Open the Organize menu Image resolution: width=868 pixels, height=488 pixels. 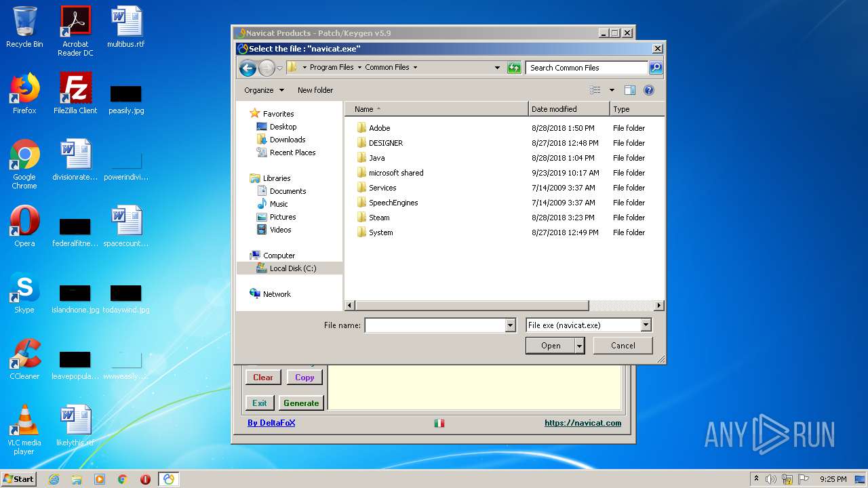click(264, 90)
